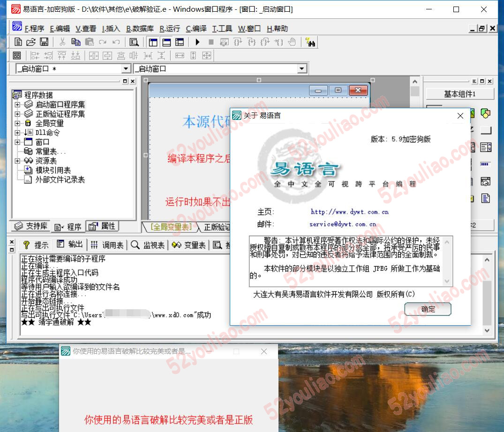Click the button component in the component box
504x432 pixels.
coord(486,130)
